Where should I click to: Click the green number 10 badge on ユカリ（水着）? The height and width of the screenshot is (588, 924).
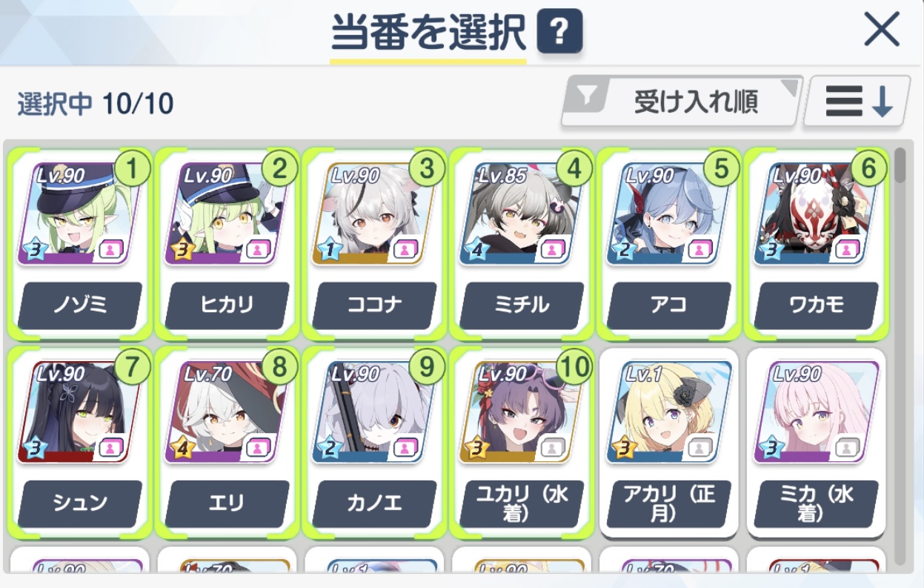click(x=573, y=366)
